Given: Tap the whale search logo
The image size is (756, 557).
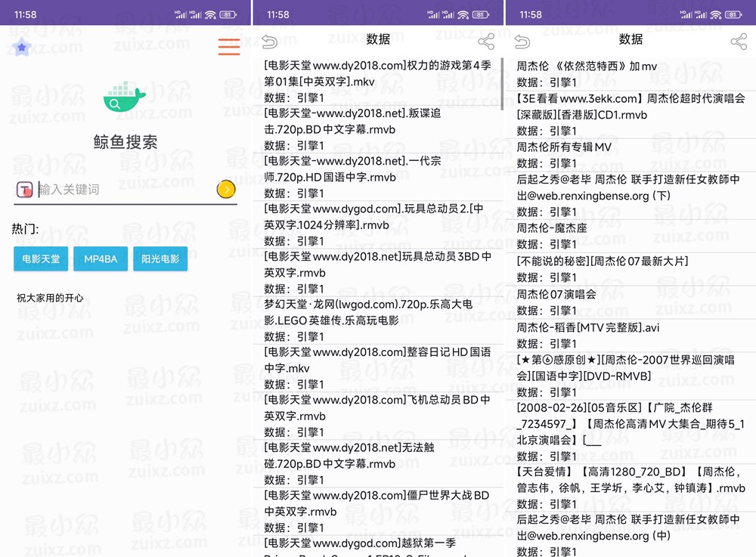Looking at the screenshot, I should (x=125, y=97).
